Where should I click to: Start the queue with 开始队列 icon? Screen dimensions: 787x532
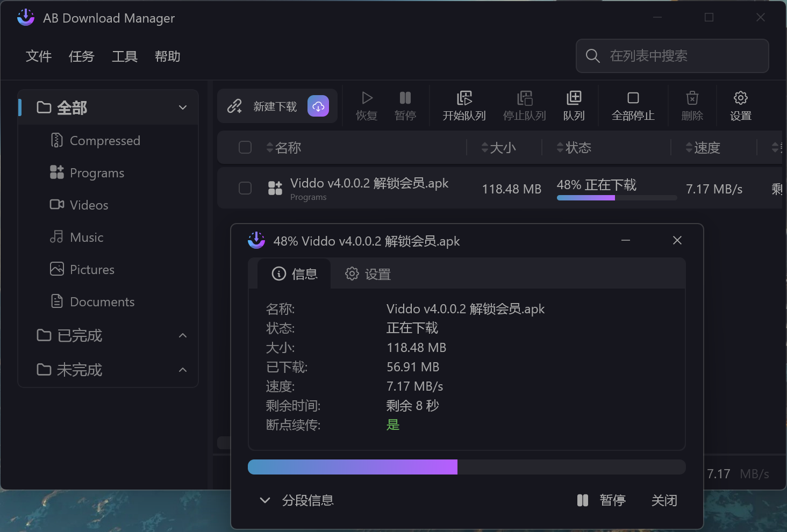(x=463, y=105)
